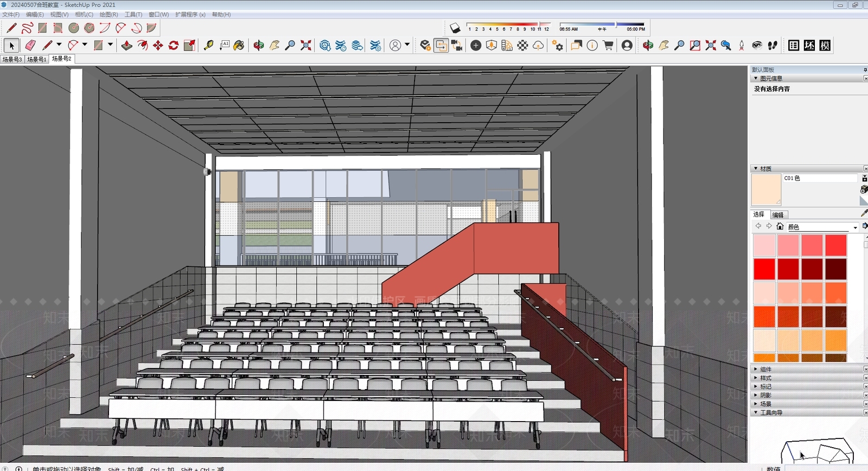Activate the Select arrow tool

pyautogui.click(x=11, y=46)
